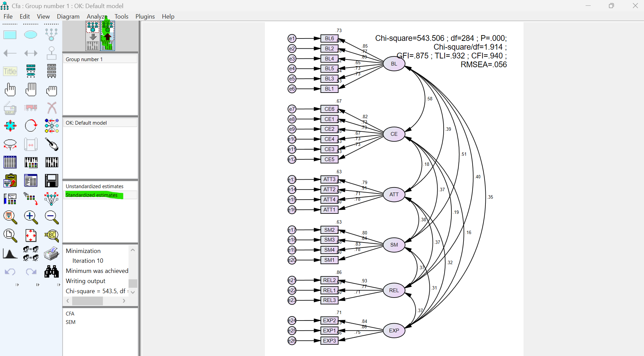Activate the Rotate indicators tool

[31, 126]
